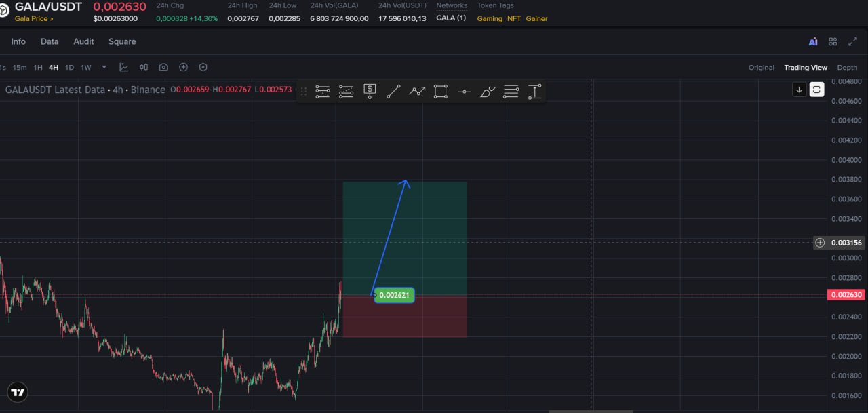Image resolution: width=868 pixels, height=413 pixels.
Task: Click the plus icon beside 0.003156 price label
Action: (820, 243)
